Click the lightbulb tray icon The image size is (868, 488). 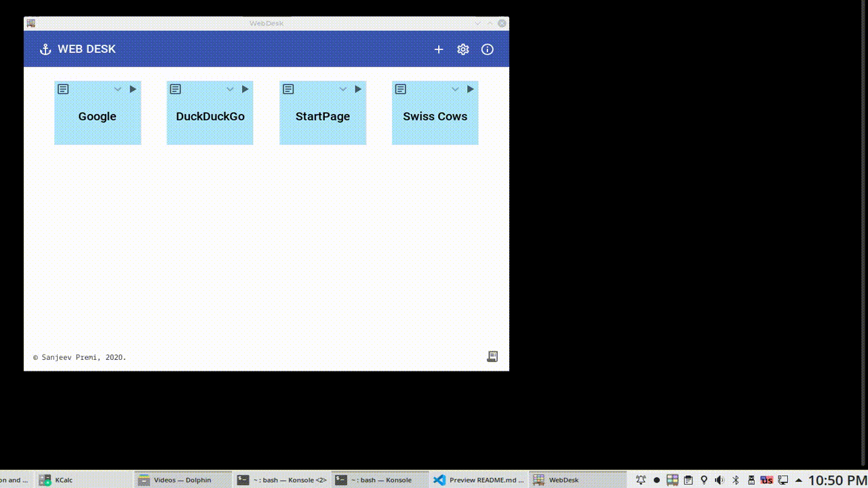[x=704, y=480]
